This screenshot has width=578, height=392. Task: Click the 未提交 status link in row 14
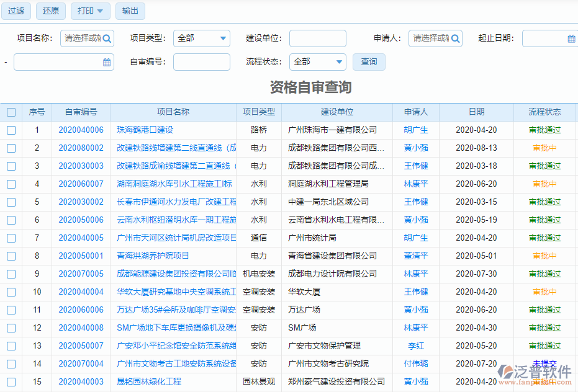tap(544, 364)
